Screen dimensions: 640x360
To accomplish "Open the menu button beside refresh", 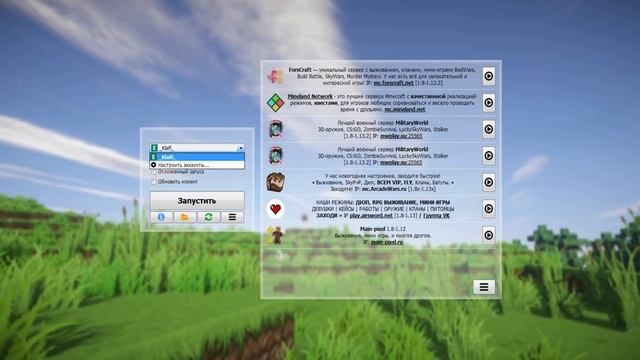I will tap(232, 217).
